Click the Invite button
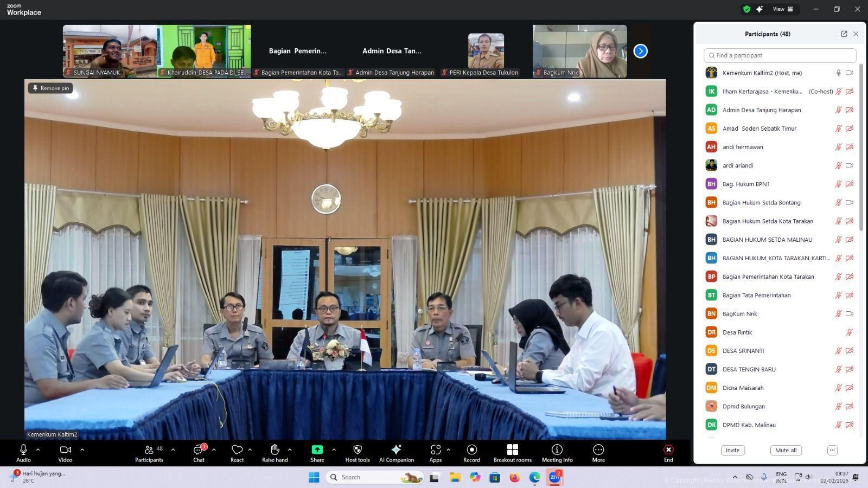The height and width of the screenshot is (488, 868). pyautogui.click(x=732, y=450)
